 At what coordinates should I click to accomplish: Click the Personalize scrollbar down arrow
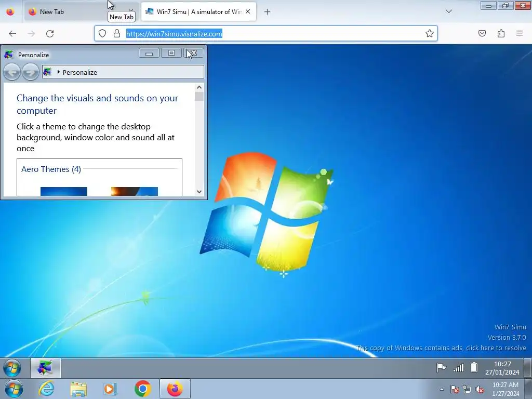(x=199, y=192)
